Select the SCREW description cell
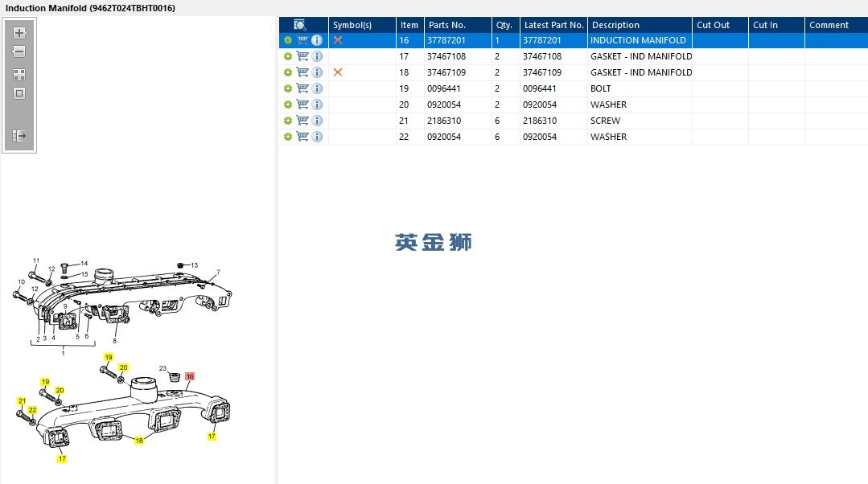Image resolution: width=868 pixels, height=484 pixels. (640, 121)
